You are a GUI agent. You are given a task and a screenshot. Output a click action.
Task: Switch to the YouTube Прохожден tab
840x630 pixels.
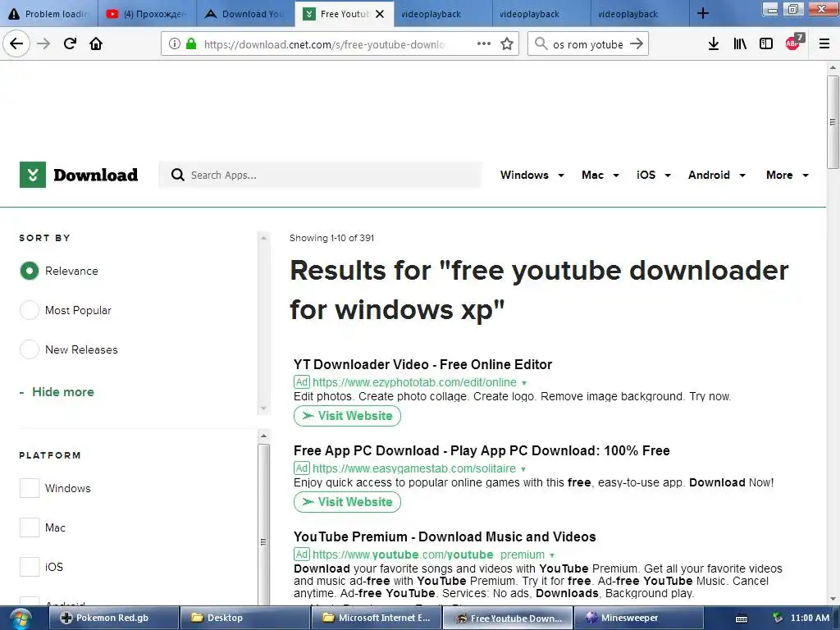pyautogui.click(x=147, y=13)
